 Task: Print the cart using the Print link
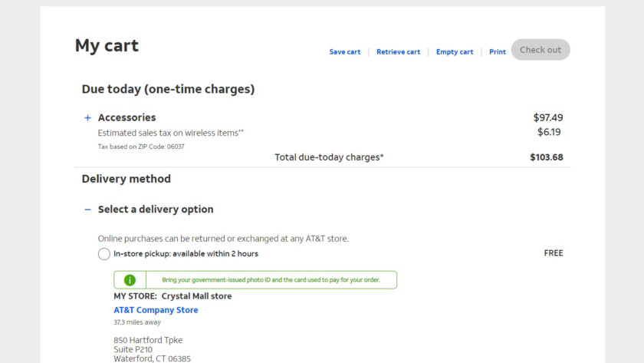(498, 52)
